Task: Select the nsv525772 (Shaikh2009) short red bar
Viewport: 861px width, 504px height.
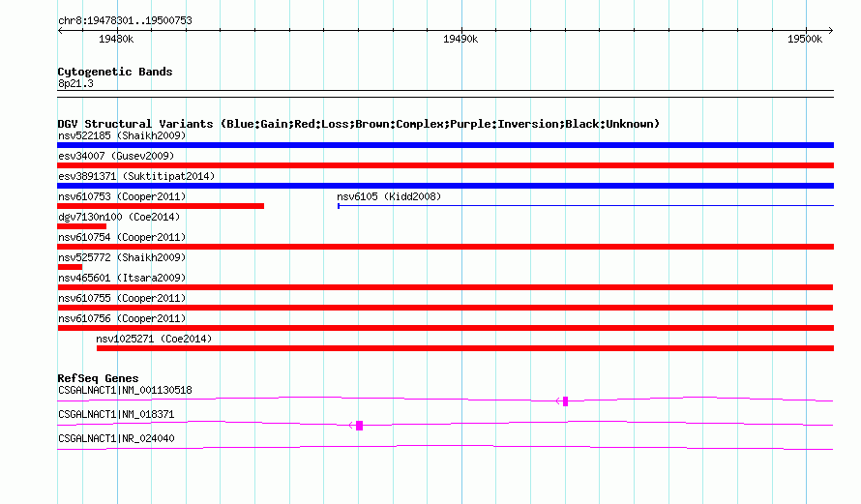Action: coord(70,267)
